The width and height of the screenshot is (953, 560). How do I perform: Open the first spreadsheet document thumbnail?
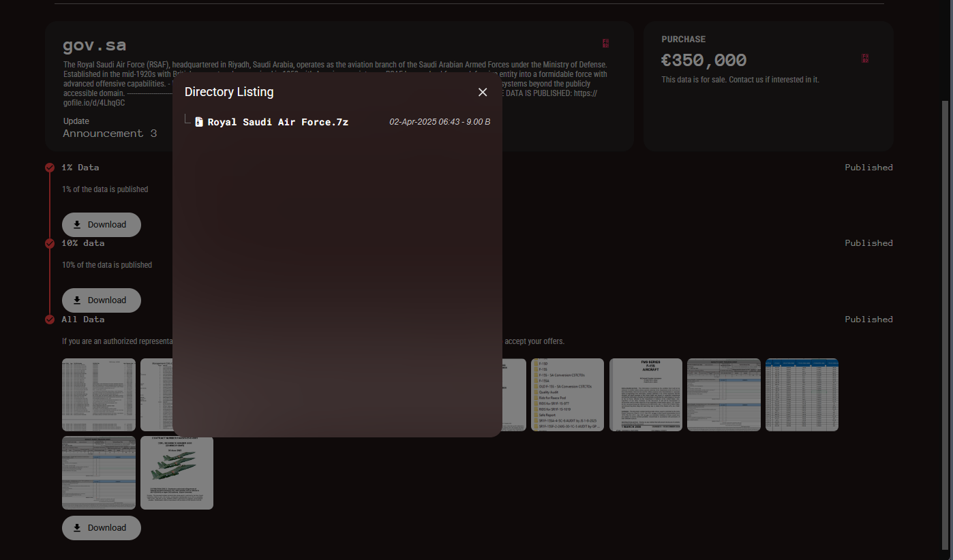(98, 394)
